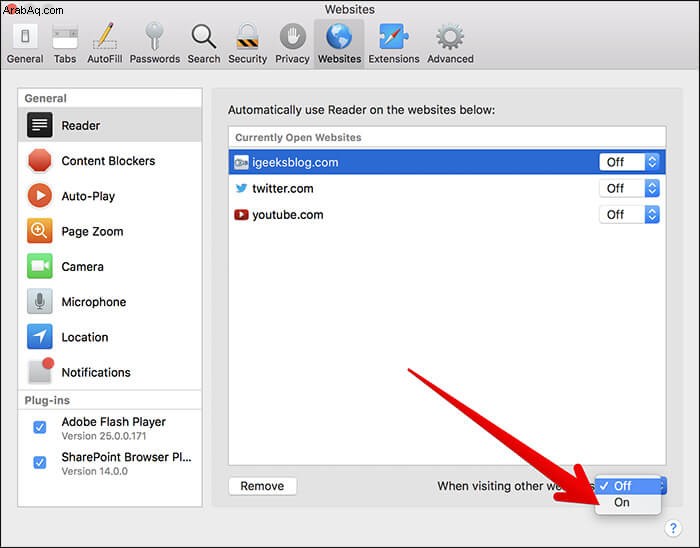The width and height of the screenshot is (700, 548).
Task: Select the Page Zoom sidebar label
Action: (92, 231)
